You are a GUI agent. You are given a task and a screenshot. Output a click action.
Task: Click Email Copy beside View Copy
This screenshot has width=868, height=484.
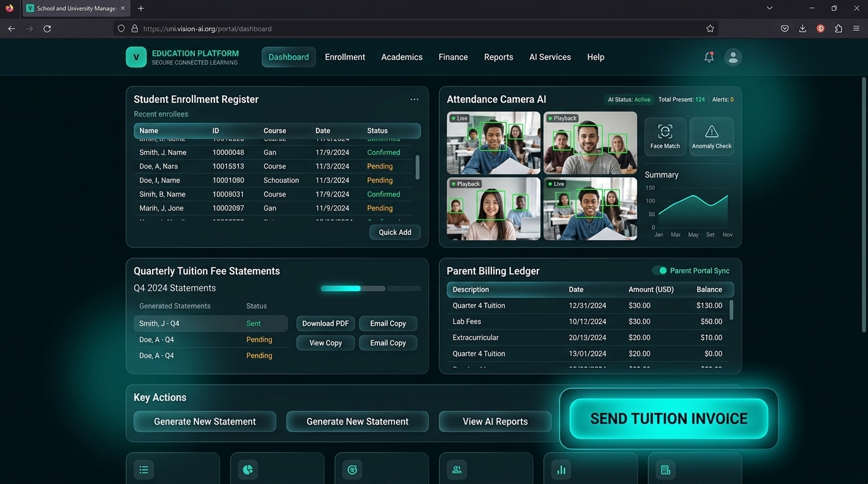click(388, 343)
